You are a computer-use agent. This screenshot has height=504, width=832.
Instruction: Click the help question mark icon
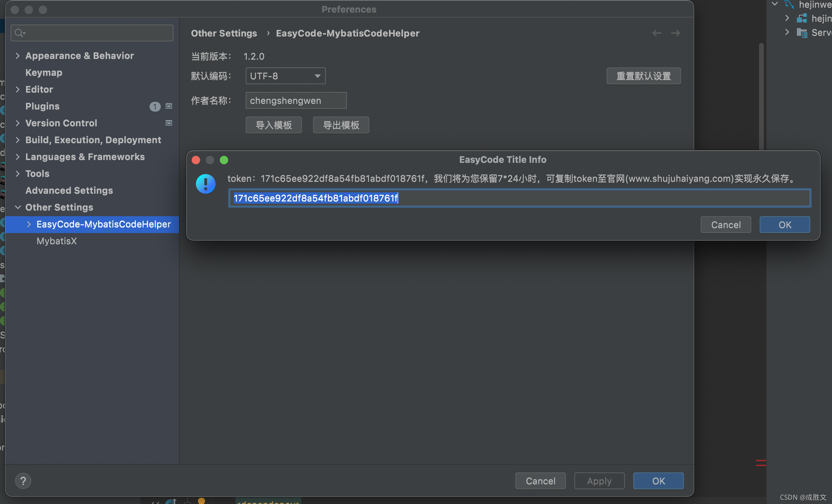22,481
